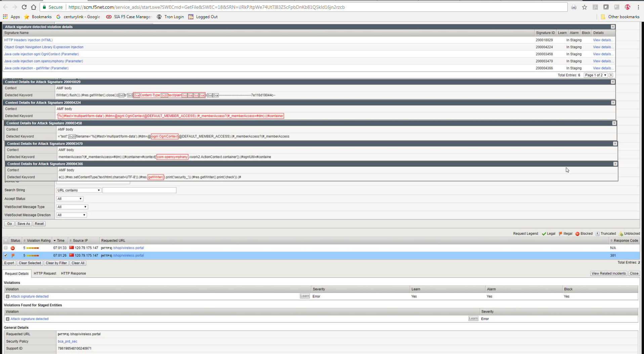Switch to the HTTP Response tab
This screenshot has height=354, width=644.
click(73, 274)
